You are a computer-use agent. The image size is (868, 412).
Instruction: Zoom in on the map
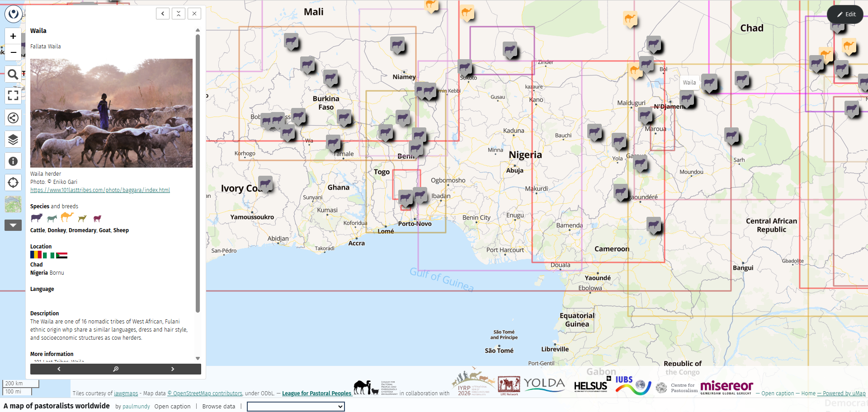click(13, 36)
